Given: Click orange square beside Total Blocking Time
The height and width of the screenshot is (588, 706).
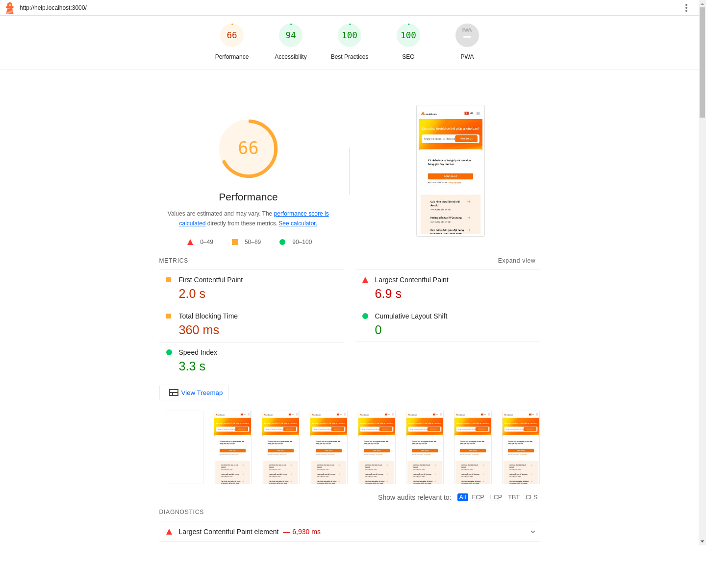Looking at the screenshot, I should (x=169, y=316).
